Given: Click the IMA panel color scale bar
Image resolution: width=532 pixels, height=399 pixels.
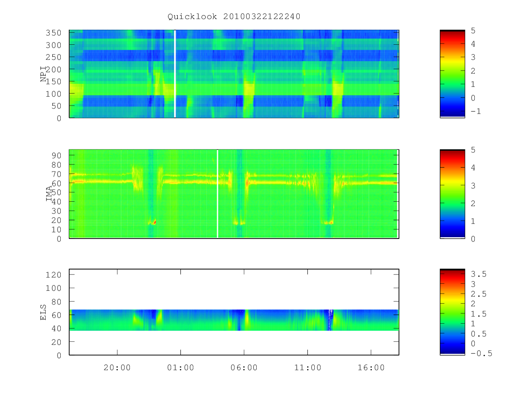Looking at the screenshot, I should (x=452, y=194).
